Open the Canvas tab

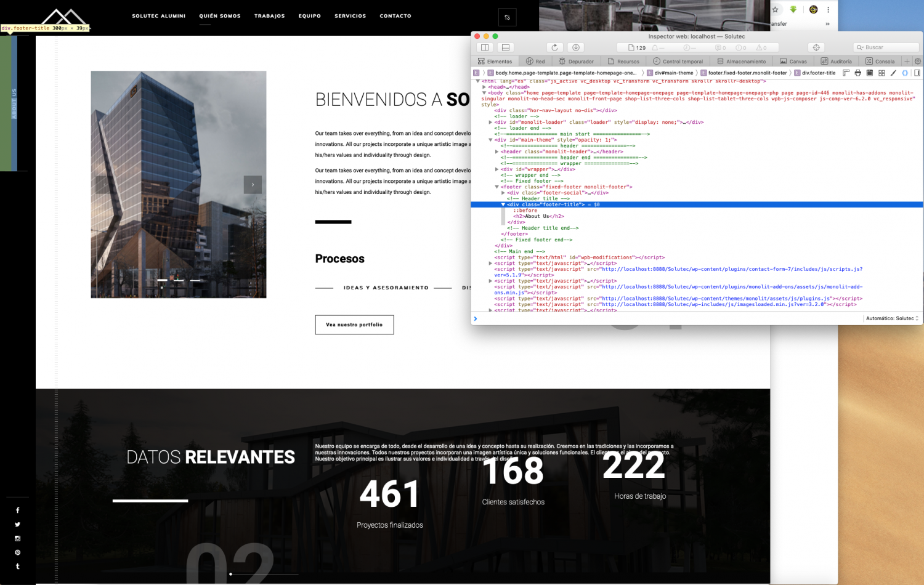tap(793, 61)
